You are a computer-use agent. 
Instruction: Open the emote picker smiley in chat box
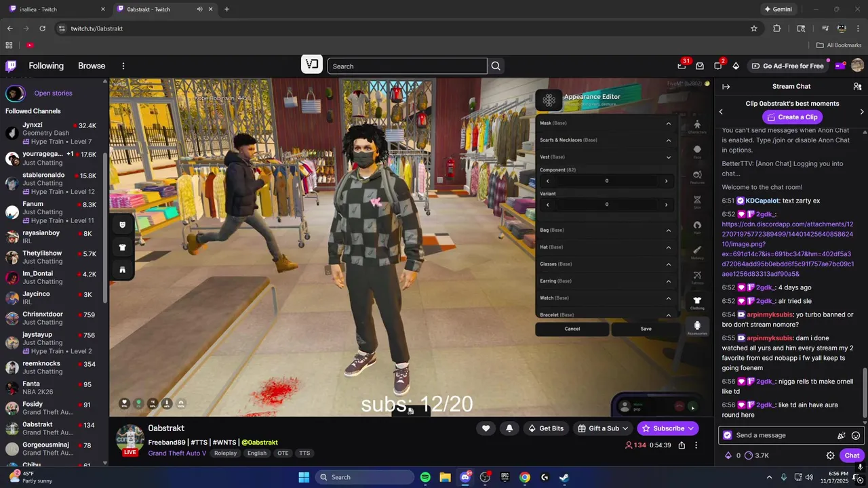point(856,436)
